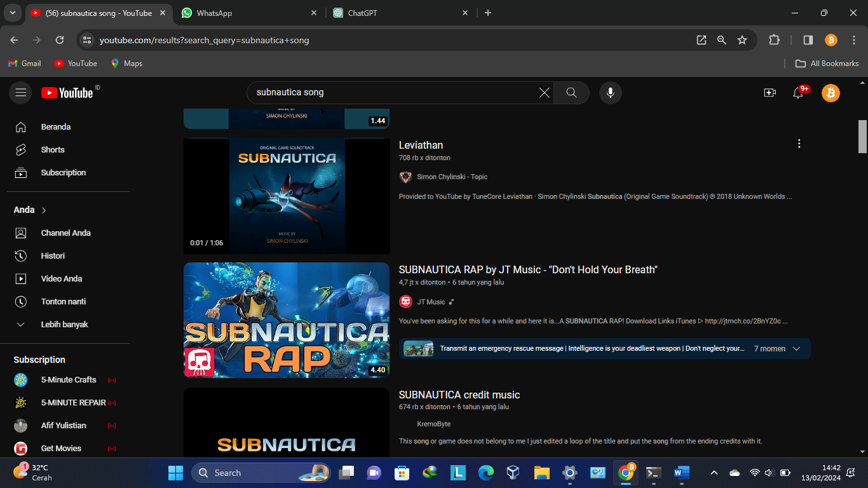Open the Create video icon
Image resolution: width=868 pixels, height=488 pixels.
coord(770,93)
